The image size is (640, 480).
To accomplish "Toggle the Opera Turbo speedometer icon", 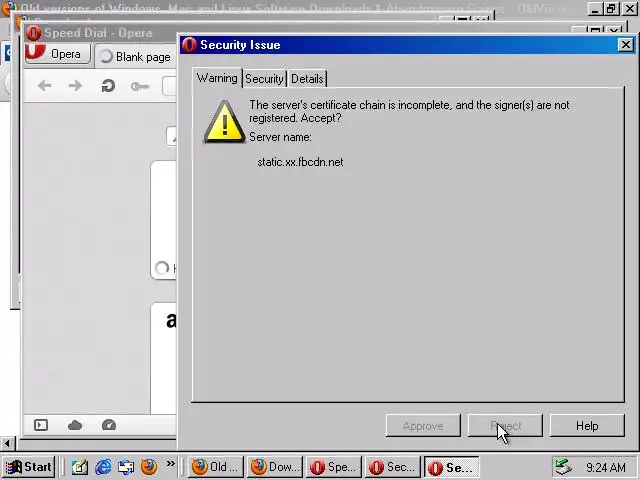I will coord(109,425).
